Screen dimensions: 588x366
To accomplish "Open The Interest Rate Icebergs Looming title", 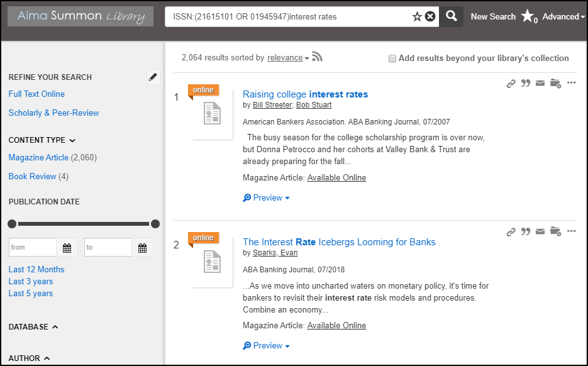I will (339, 242).
